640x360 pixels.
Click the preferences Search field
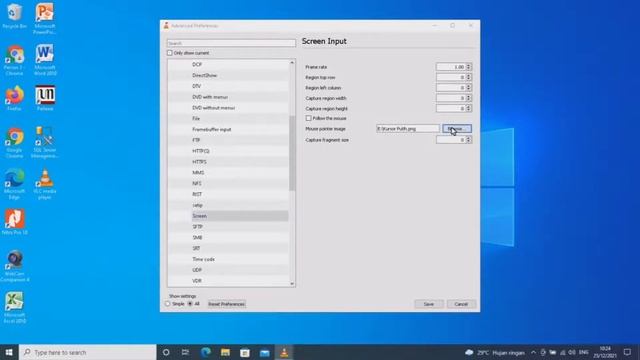point(231,43)
